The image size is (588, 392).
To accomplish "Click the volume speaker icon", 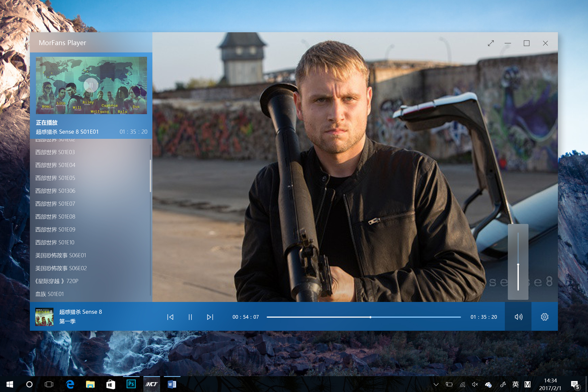I will coord(518,317).
